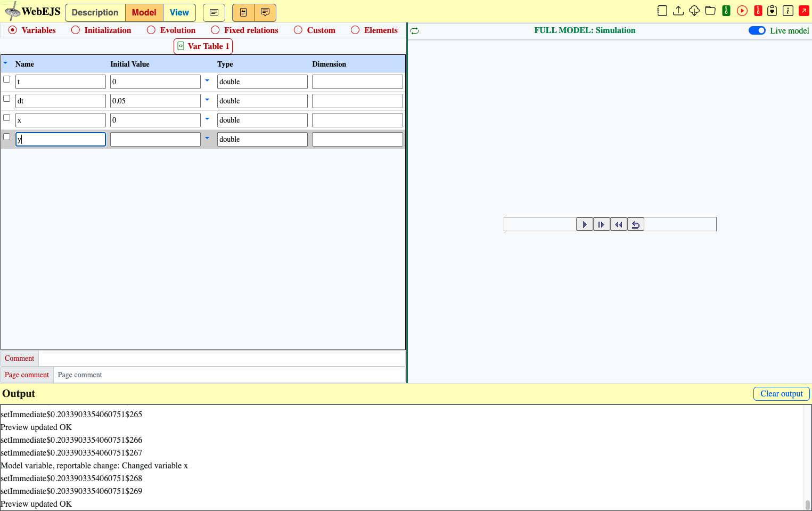Click the red circled play icon

pyautogui.click(x=742, y=11)
